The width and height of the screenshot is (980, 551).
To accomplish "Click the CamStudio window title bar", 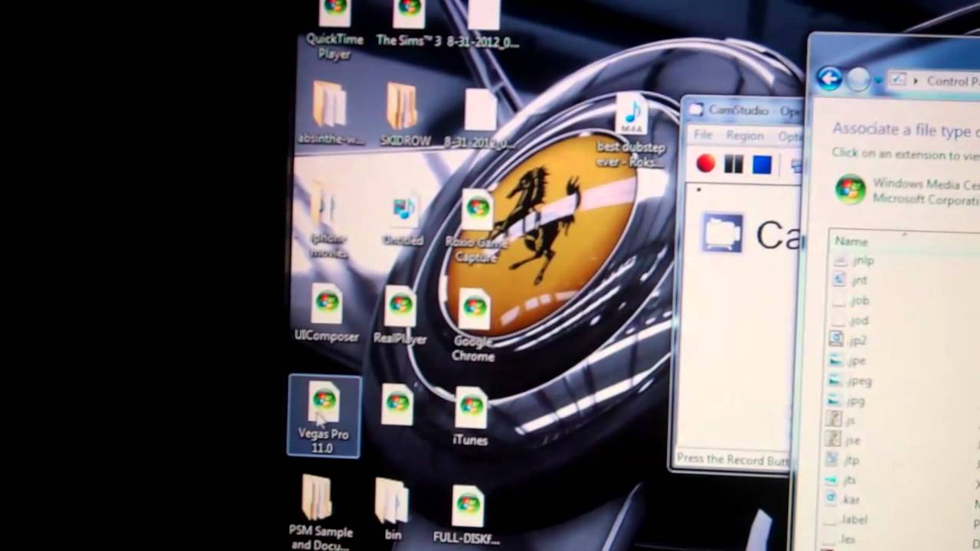I will (743, 110).
